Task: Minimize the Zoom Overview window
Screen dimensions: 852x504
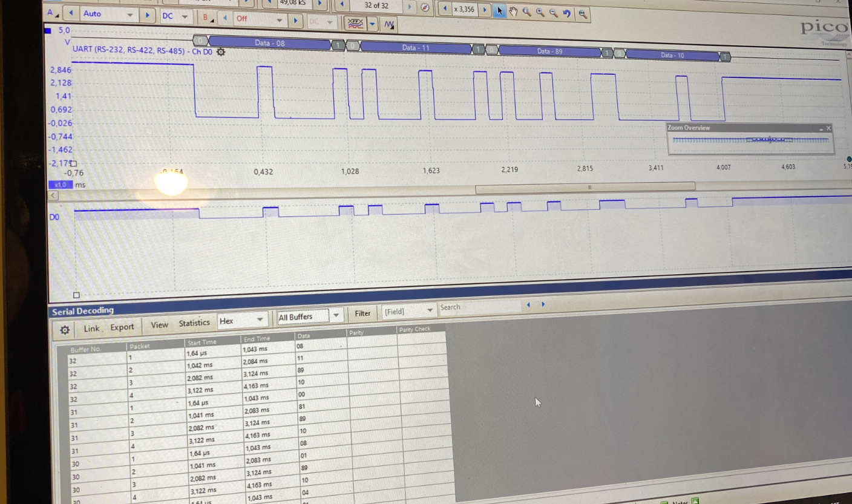Action: 821,129
